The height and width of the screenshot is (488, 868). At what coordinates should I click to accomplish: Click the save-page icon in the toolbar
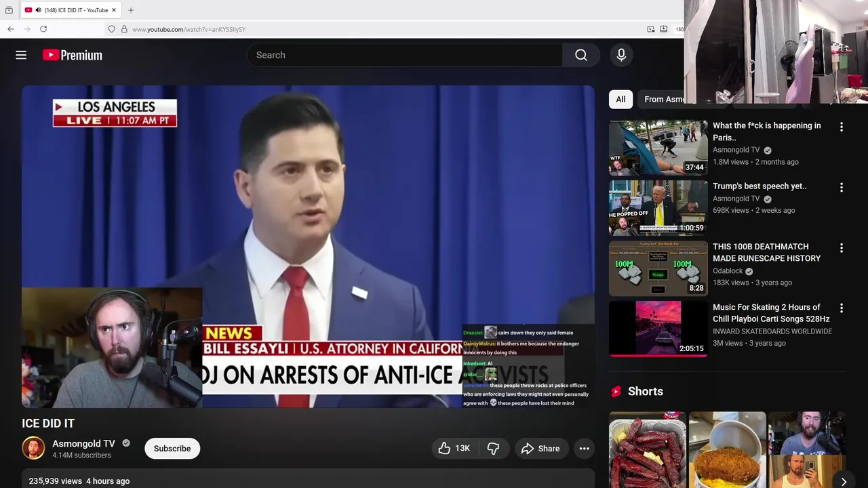point(664,29)
